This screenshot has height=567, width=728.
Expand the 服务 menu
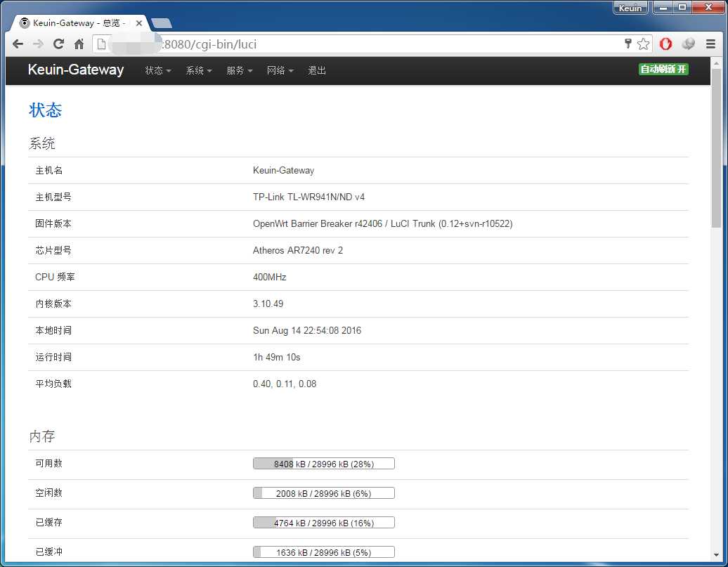click(x=239, y=70)
